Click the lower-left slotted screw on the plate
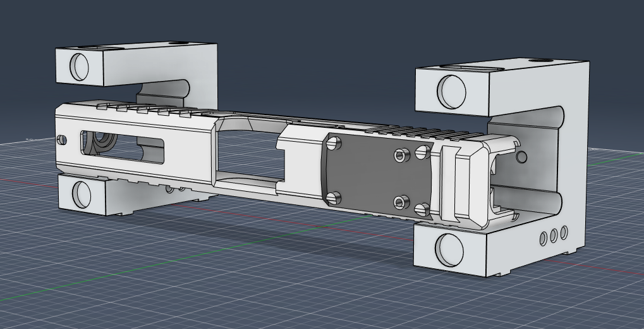This screenshot has height=329, width=644. pos(333,197)
